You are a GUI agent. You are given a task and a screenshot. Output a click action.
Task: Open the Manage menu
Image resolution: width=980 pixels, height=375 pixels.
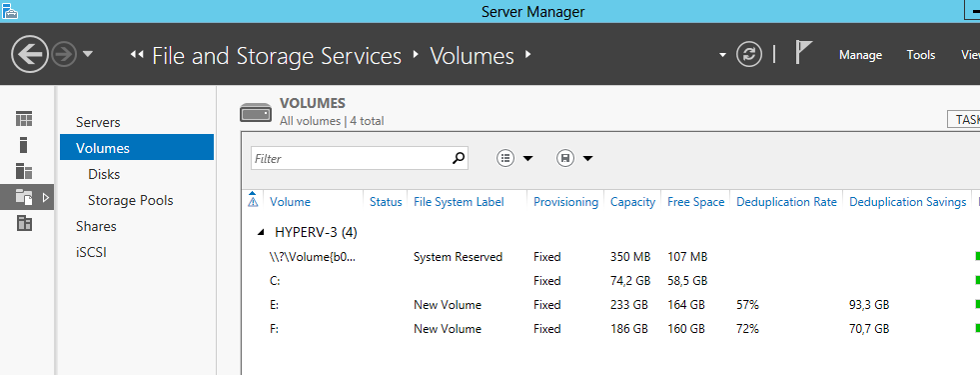pos(860,55)
